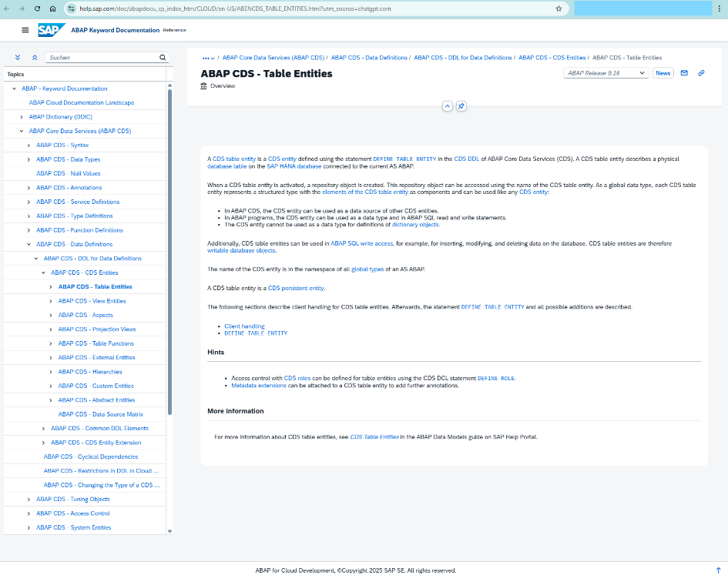
Task: Click the SAP logo
Action: [51, 30]
